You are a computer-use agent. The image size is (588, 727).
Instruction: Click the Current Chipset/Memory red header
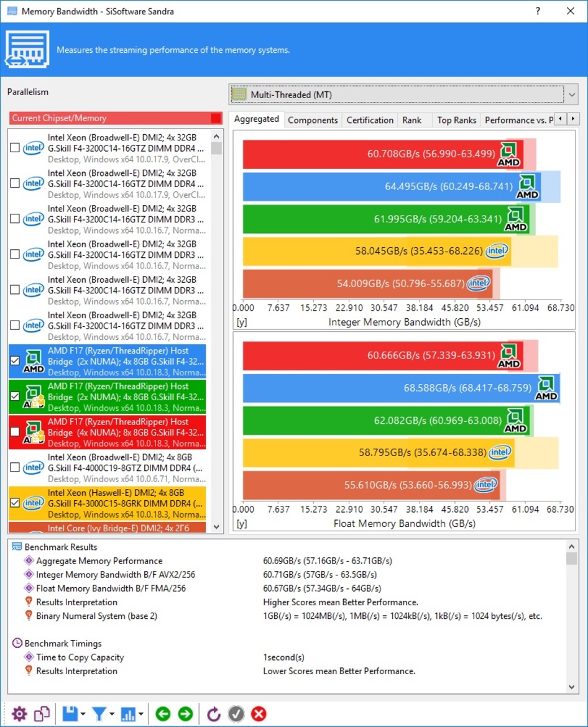(x=116, y=118)
